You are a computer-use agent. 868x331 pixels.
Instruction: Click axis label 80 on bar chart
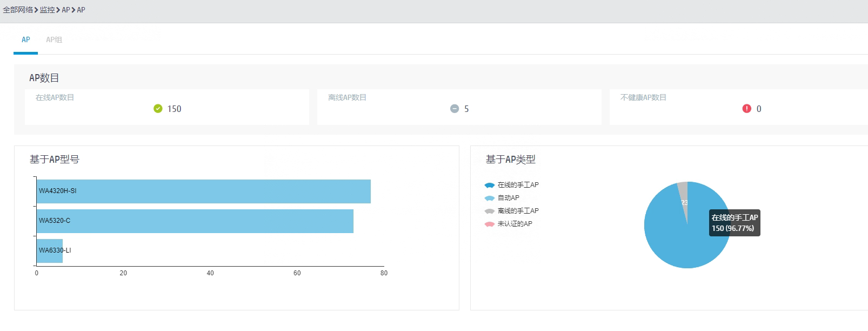[384, 273]
